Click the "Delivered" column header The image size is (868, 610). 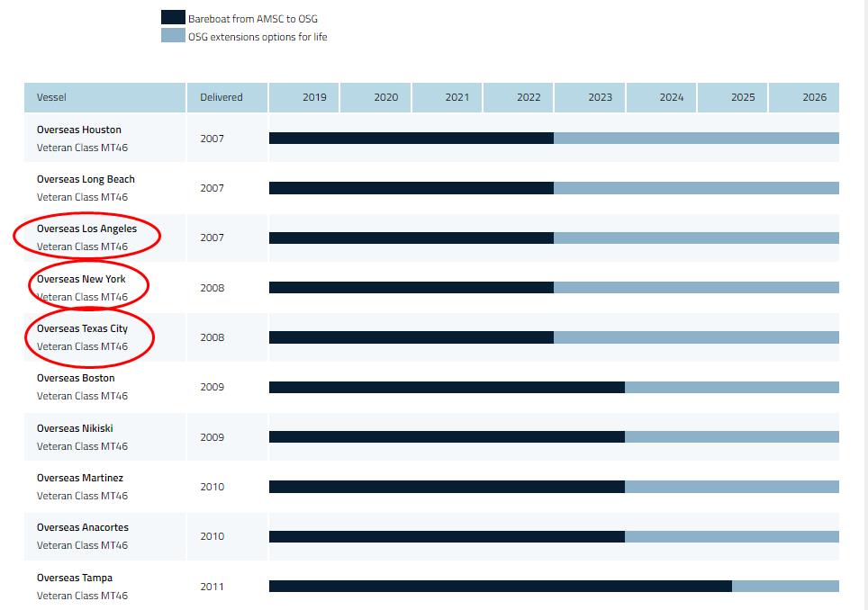point(228,97)
